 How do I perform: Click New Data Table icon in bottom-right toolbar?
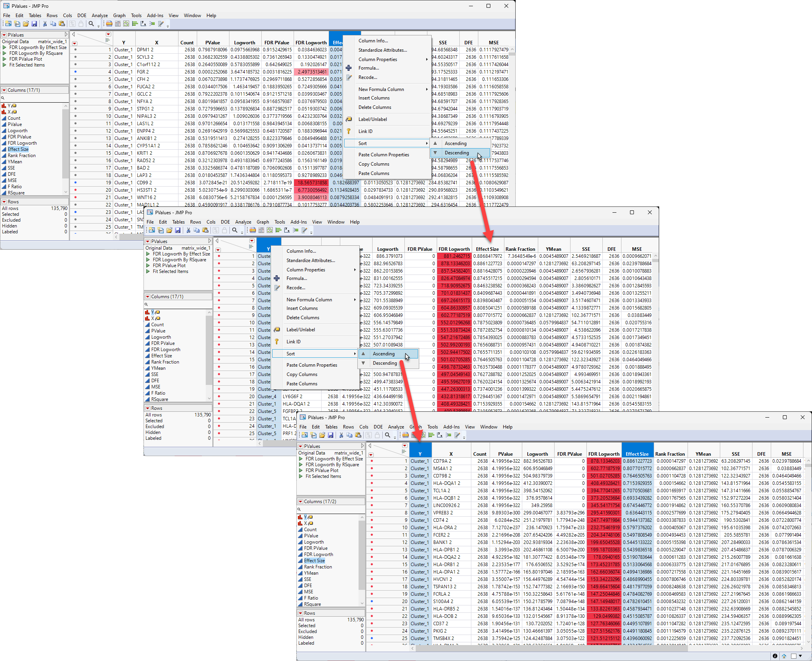coord(304,435)
